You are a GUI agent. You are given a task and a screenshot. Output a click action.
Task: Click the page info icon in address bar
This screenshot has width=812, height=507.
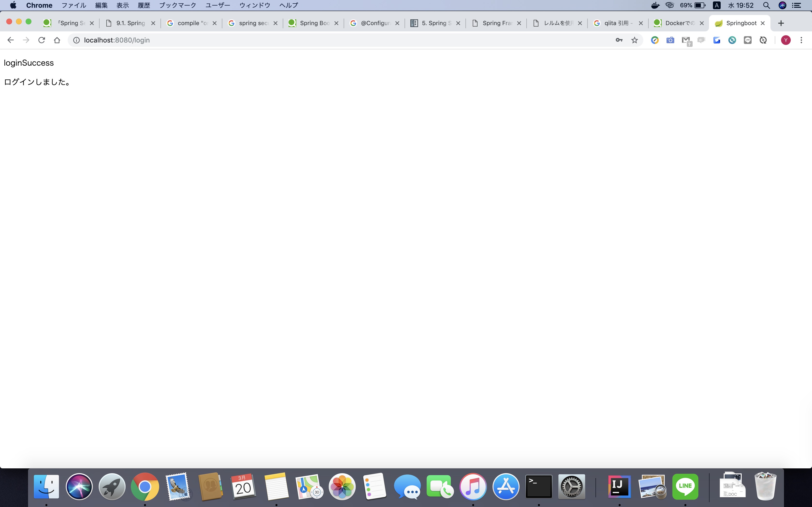pyautogui.click(x=76, y=40)
